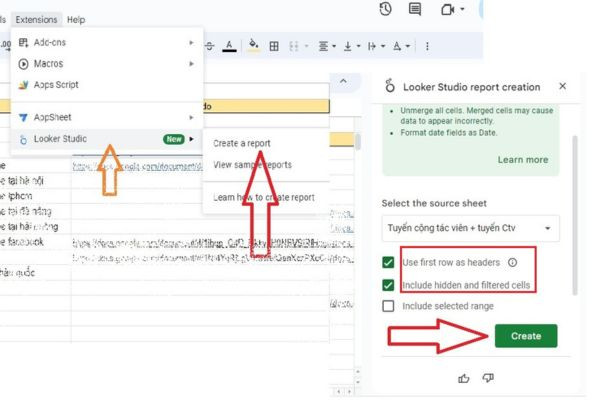Select the cell ending in 'hàn quốc'
The image size is (600, 400).
(x=35, y=273)
